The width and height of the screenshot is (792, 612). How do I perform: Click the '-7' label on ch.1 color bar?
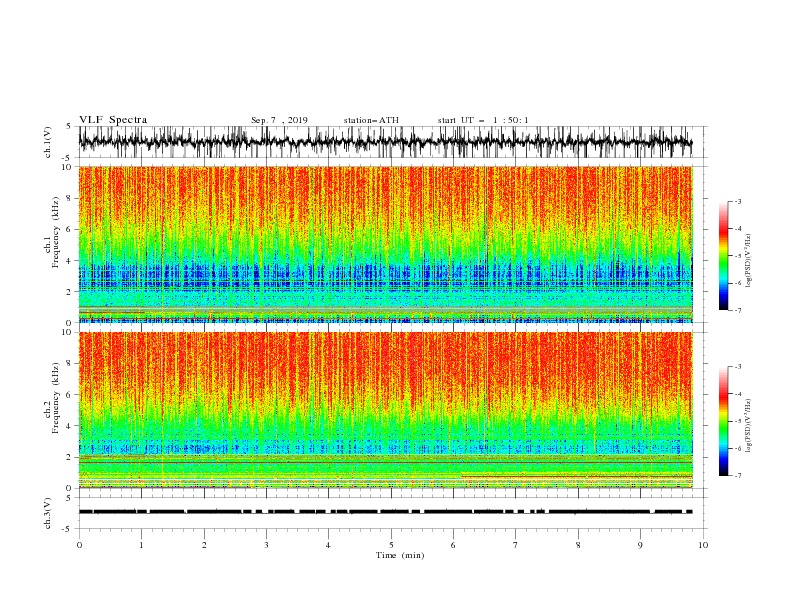tap(738, 310)
